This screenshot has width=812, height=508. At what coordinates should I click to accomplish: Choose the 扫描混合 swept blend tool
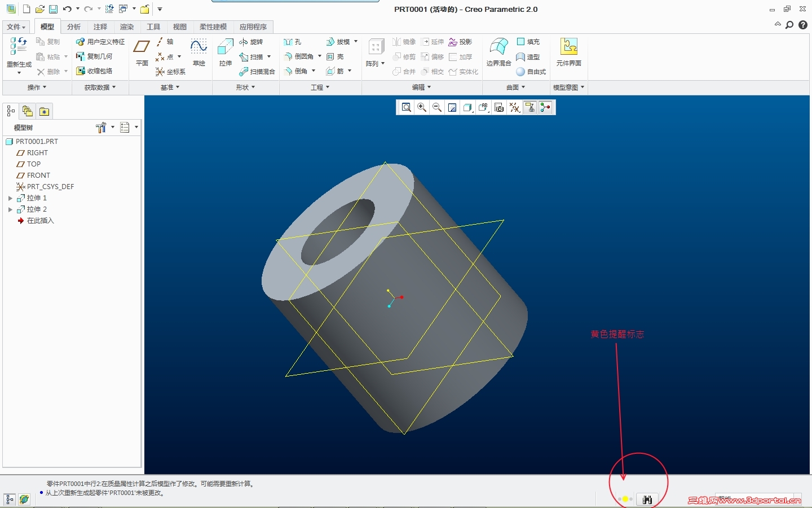click(x=257, y=72)
